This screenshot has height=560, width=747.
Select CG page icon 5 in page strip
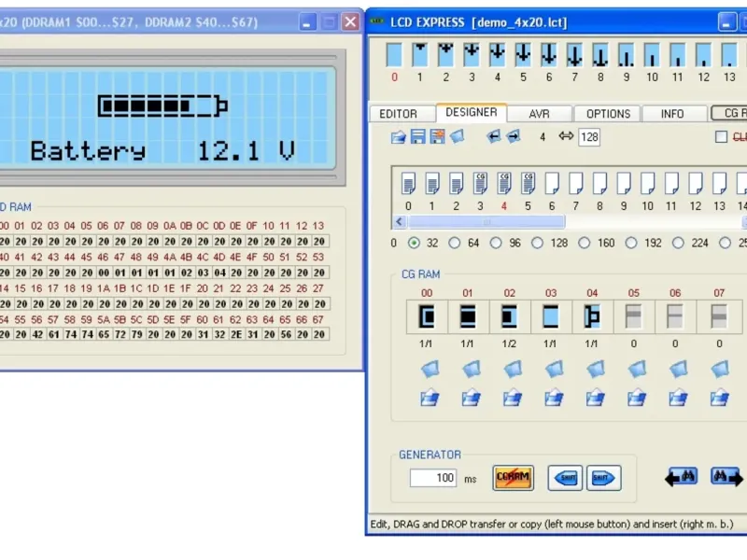[x=528, y=183]
